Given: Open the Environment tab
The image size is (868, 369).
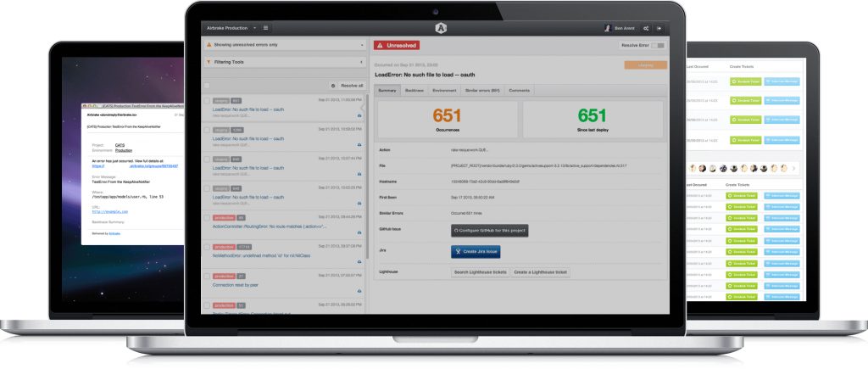Looking at the screenshot, I should [x=444, y=90].
